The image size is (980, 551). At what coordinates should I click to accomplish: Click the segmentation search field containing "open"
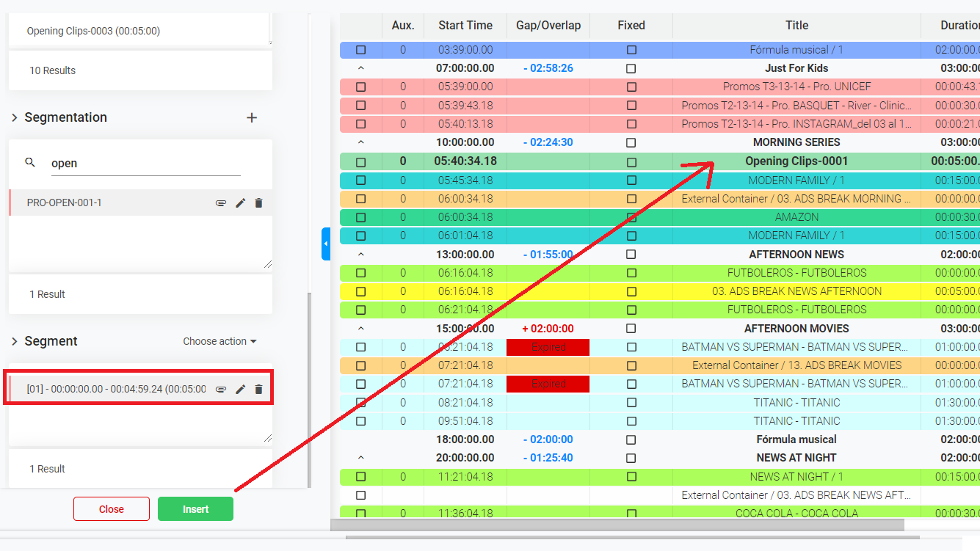pos(145,164)
